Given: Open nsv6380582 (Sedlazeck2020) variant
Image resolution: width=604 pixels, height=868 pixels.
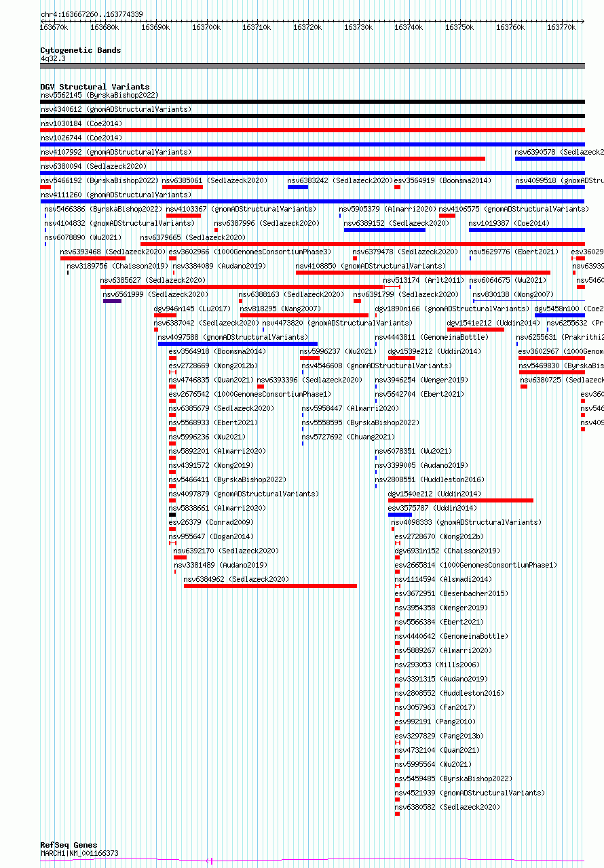Looking at the screenshot, I should click(x=448, y=807).
